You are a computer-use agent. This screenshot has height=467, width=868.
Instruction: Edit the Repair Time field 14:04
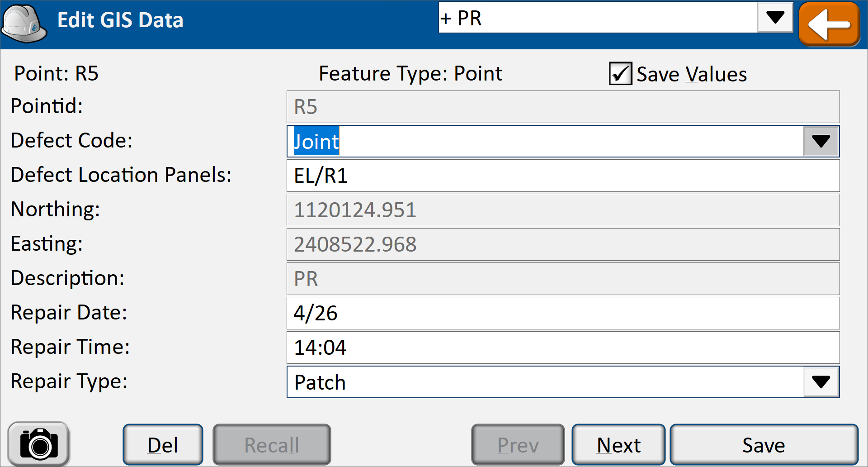tap(563, 348)
